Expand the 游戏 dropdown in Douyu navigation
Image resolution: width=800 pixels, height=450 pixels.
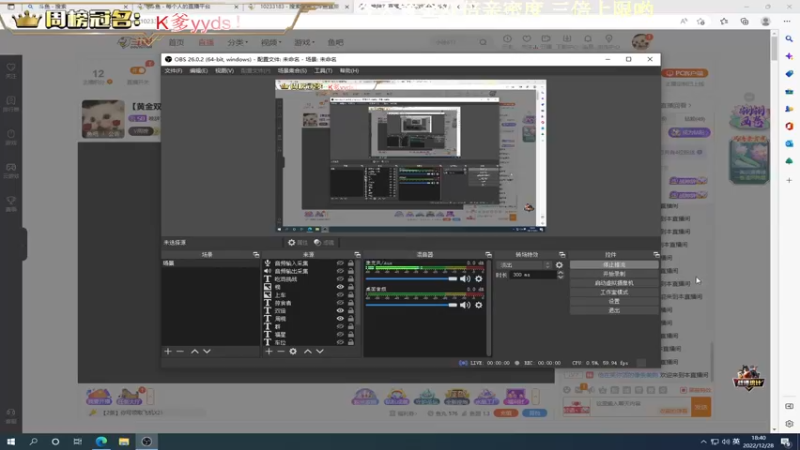(x=304, y=42)
